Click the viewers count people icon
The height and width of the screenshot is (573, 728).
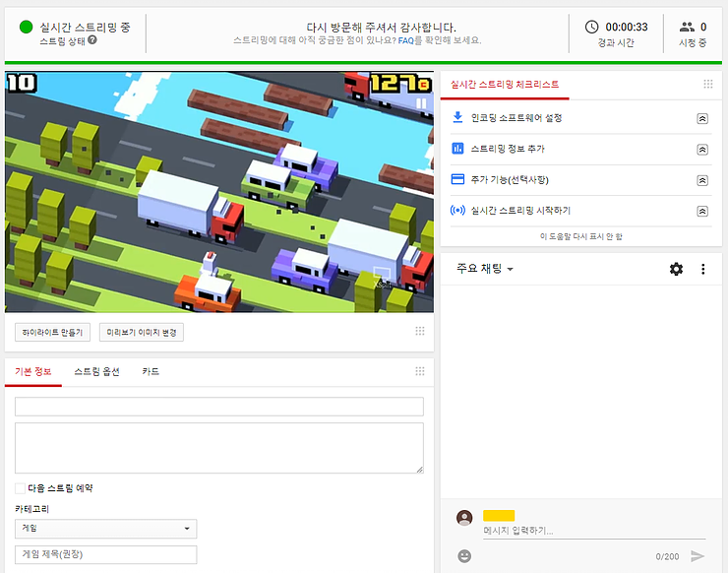[687, 27]
